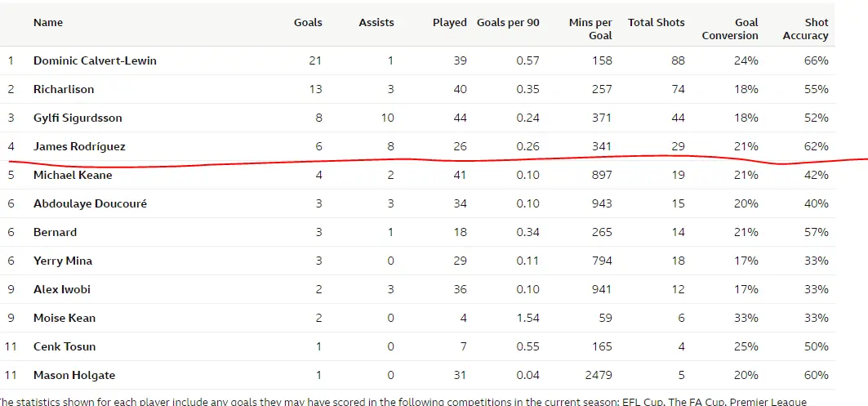Select Michael Keane's name

[73, 175]
